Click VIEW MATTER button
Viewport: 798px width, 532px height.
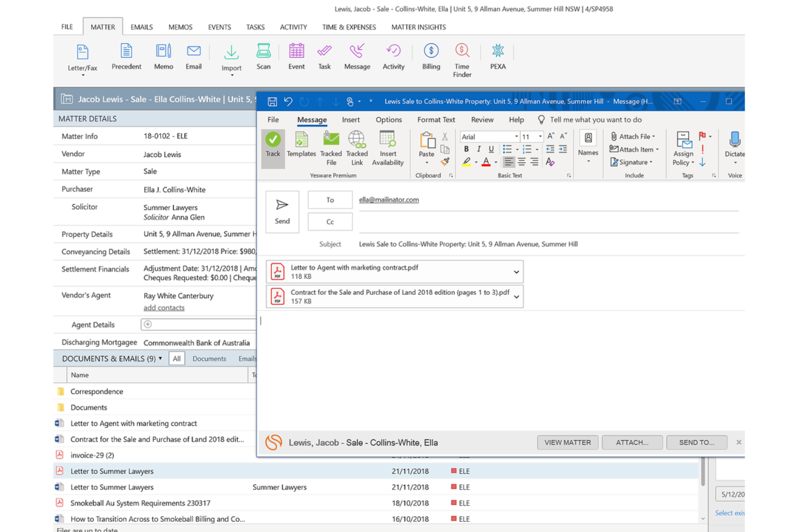click(x=568, y=443)
